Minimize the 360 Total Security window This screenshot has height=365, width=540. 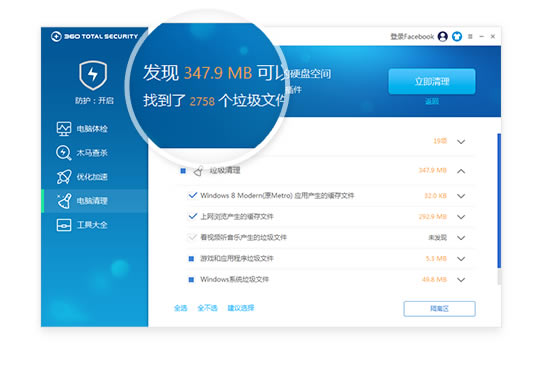(482, 36)
